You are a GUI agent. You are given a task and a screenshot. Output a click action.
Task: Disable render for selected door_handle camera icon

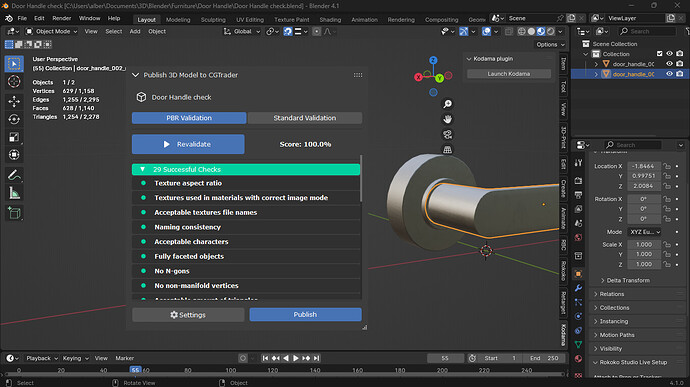click(x=680, y=74)
